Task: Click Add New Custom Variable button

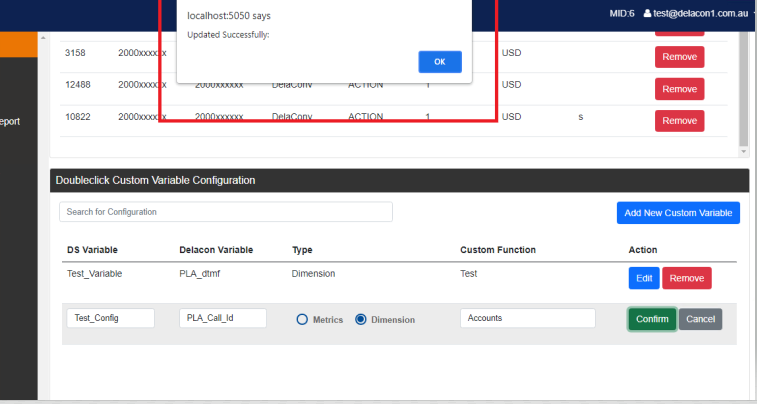Action: [678, 213]
